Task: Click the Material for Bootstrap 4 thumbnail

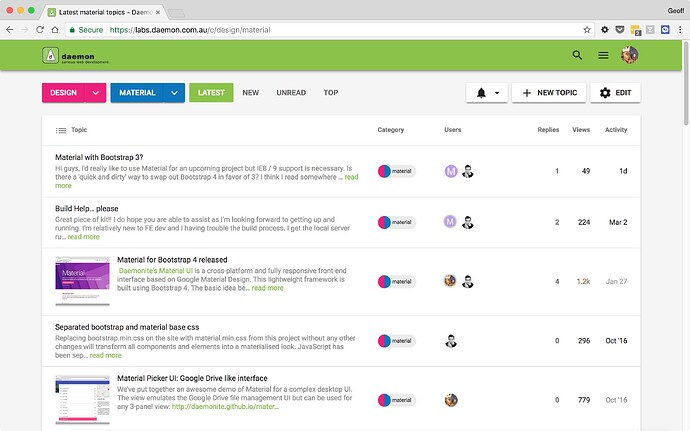Action: click(x=83, y=281)
